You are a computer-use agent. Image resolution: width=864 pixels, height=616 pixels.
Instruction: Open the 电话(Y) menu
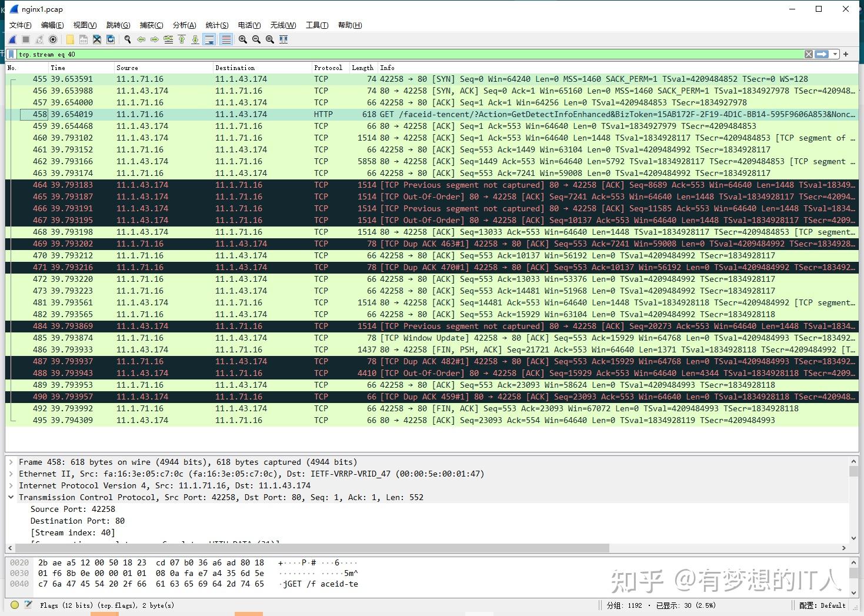pyautogui.click(x=249, y=25)
